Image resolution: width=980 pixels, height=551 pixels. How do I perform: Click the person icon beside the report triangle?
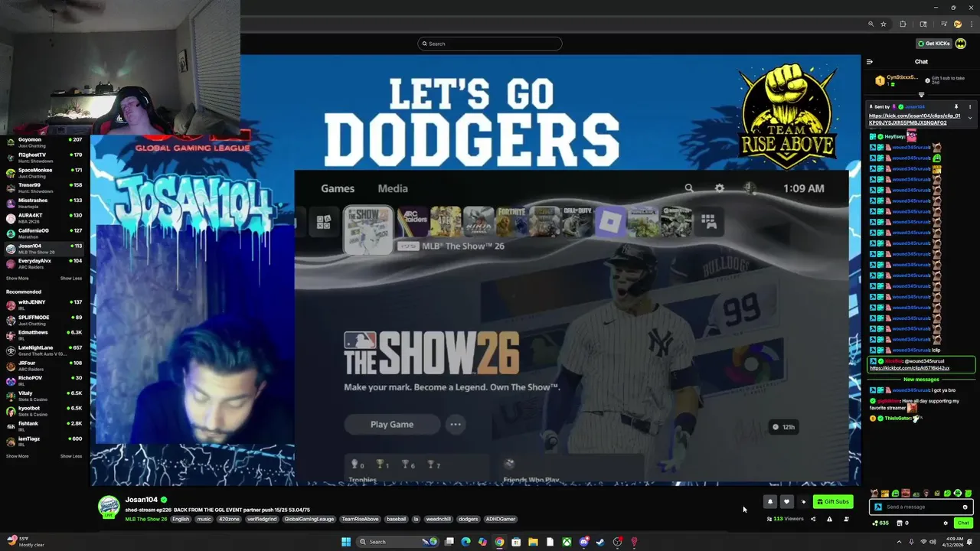(x=846, y=519)
